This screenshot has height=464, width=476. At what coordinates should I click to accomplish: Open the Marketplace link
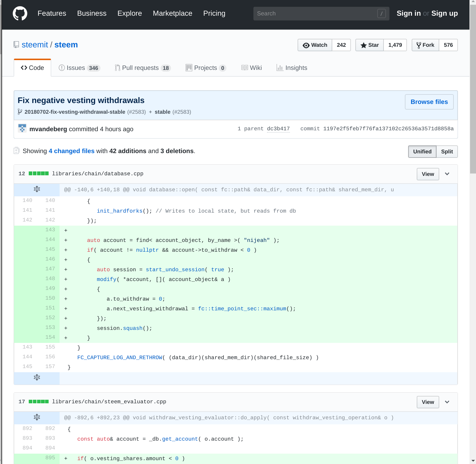click(x=172, y=13)
